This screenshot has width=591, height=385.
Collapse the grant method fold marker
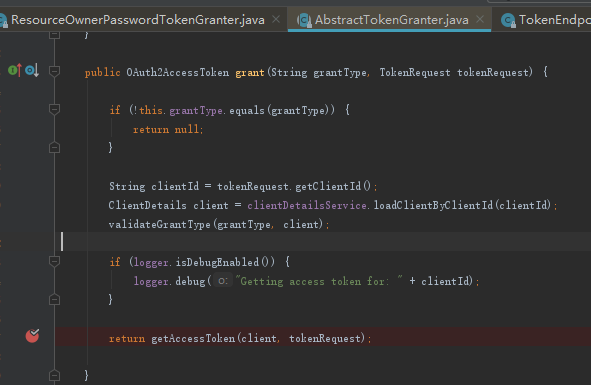pos(54,71)
